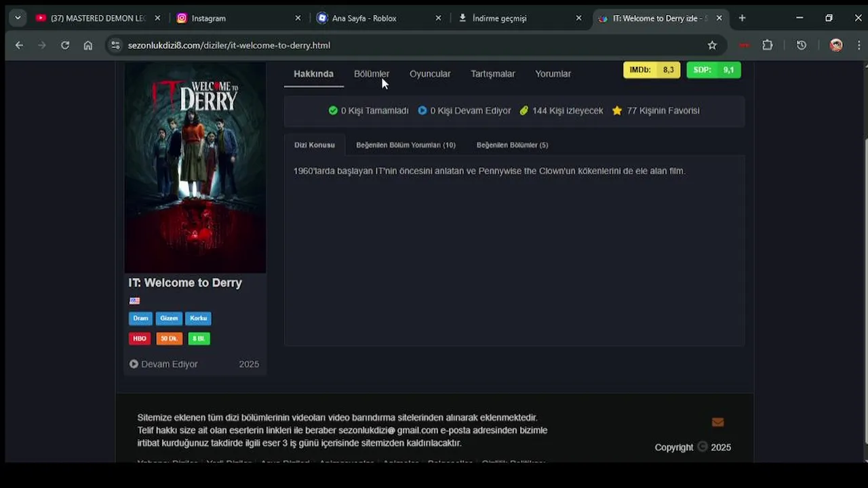
Task: Click the footer email envelope icon
Action: (717, 422)
